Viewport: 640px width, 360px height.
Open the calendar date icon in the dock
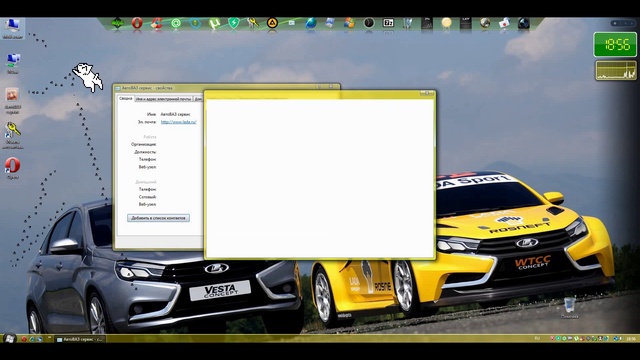pyautogui.click(x=388, y=23)
